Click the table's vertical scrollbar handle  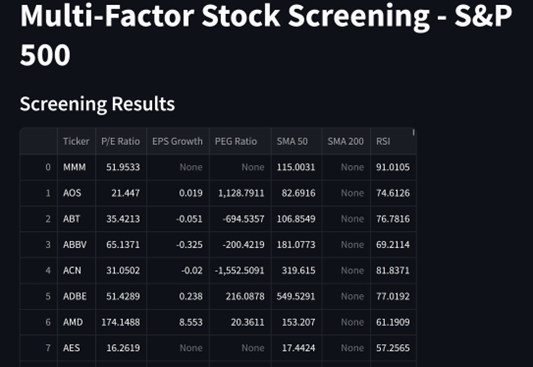coord(413,133)
